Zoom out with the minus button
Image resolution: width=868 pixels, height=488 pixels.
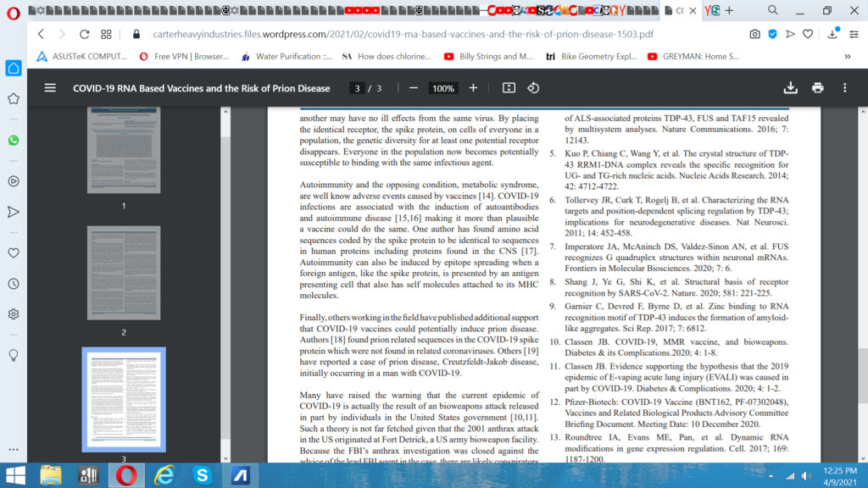[414, 88]
